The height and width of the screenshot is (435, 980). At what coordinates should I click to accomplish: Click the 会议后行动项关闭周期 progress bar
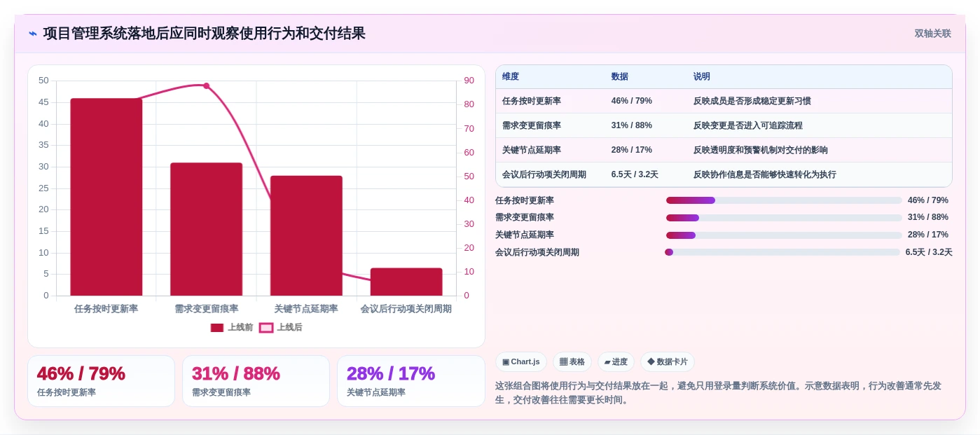click(782, 252)
